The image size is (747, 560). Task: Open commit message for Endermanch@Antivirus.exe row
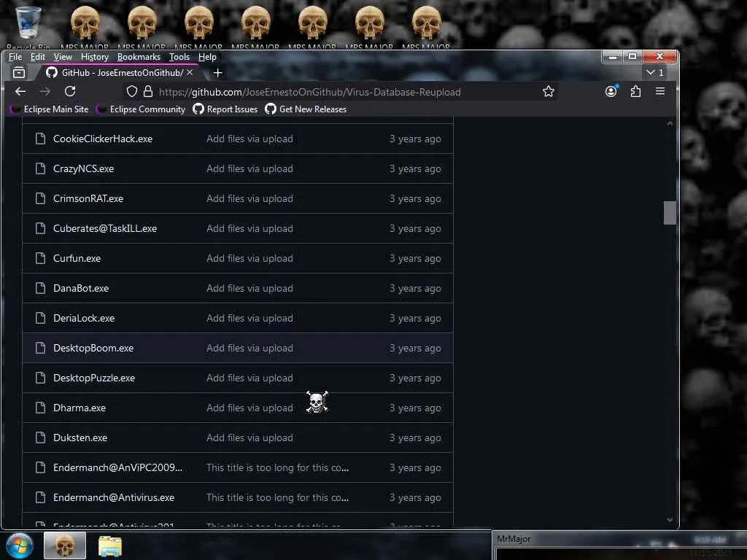click(277, 497)
